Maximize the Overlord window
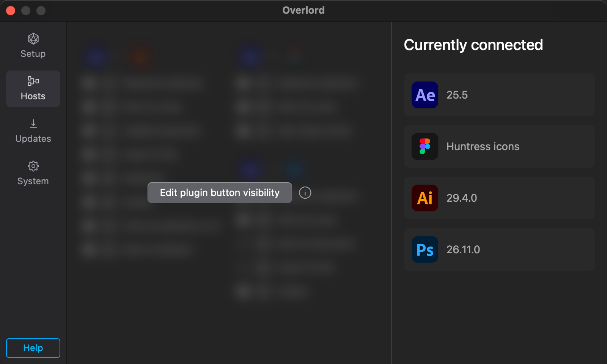 [x=41, y=11]
